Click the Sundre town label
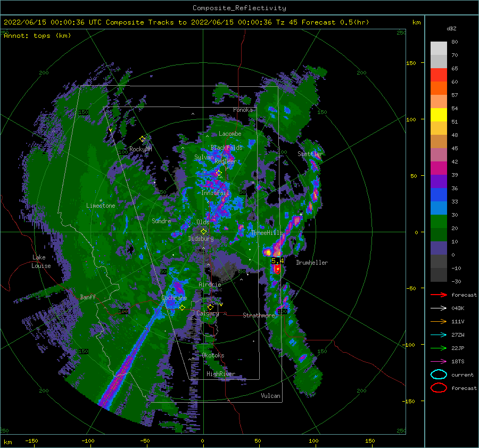 pyautogui.click(x=161, y=221)
